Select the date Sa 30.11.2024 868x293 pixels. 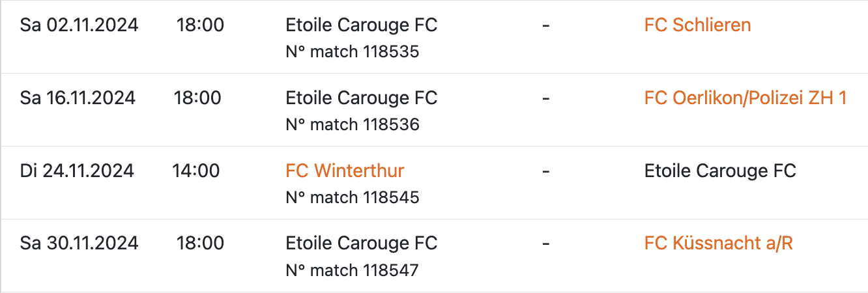[x=79, y=244]
